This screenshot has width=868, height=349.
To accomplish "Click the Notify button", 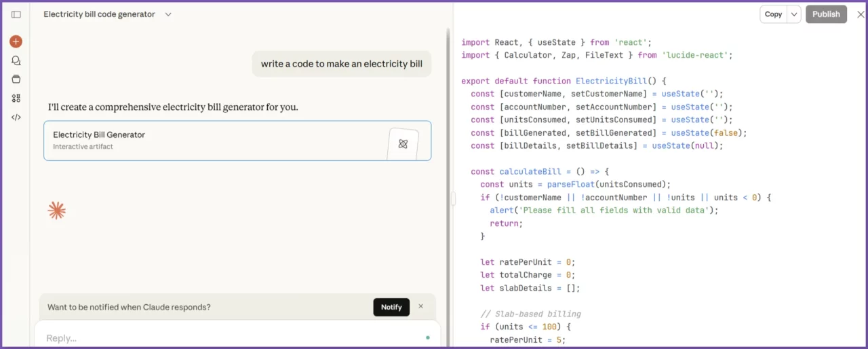I will pos(391,307).
